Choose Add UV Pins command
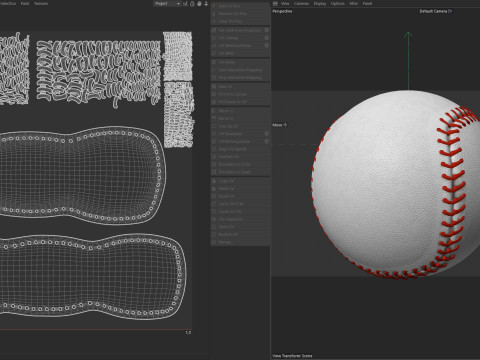The image size is (480, 360). click(x=240, y=6)
